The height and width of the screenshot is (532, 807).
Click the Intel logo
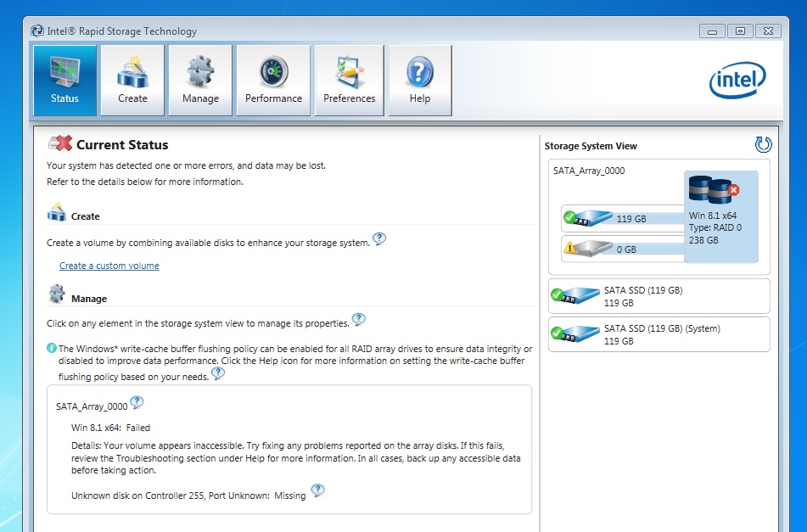737,81
